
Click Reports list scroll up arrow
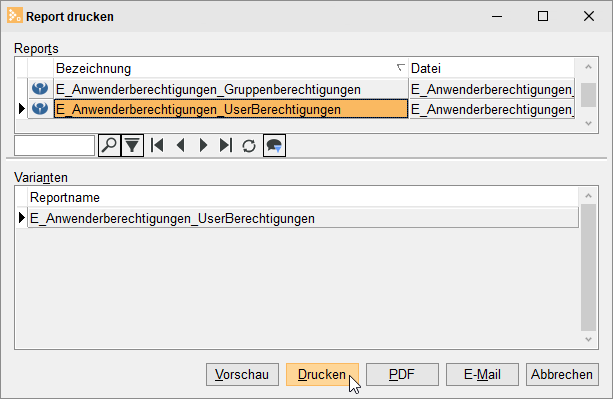coord(588,67)
